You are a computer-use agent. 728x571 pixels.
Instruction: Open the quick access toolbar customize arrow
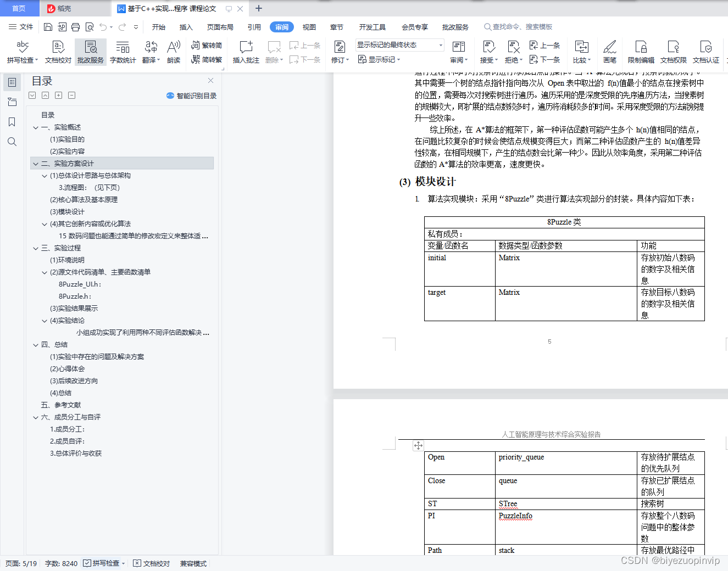pyautogui.click(x=136, y=27)
